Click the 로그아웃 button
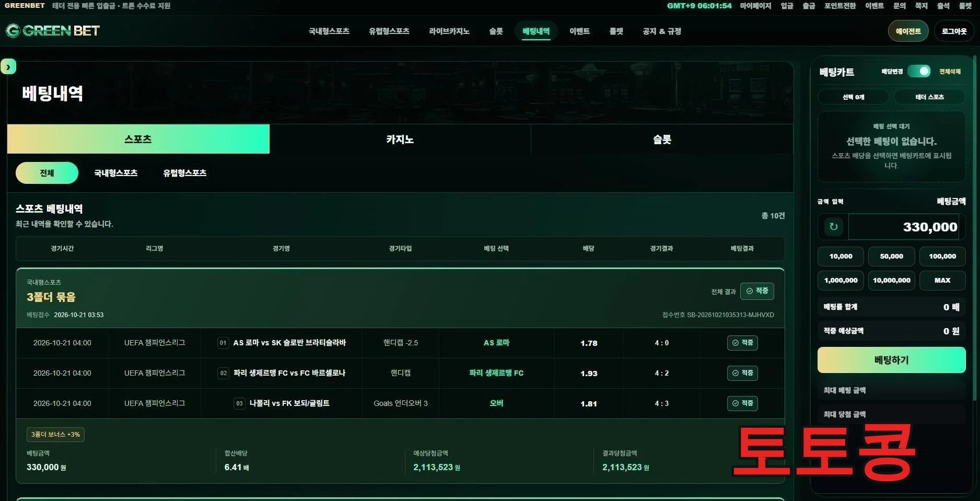The image size is (980, 501). point(954,31)
